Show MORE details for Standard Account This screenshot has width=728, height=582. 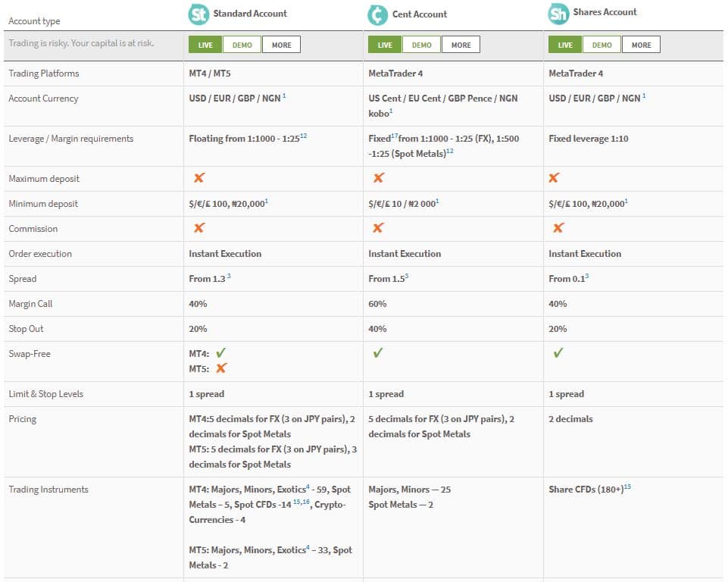281,45
